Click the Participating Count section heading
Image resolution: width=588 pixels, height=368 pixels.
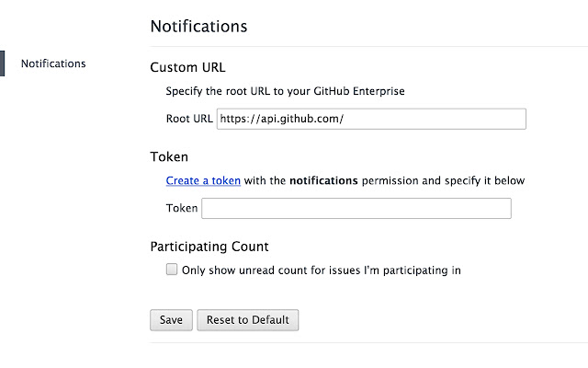[209, 247]
